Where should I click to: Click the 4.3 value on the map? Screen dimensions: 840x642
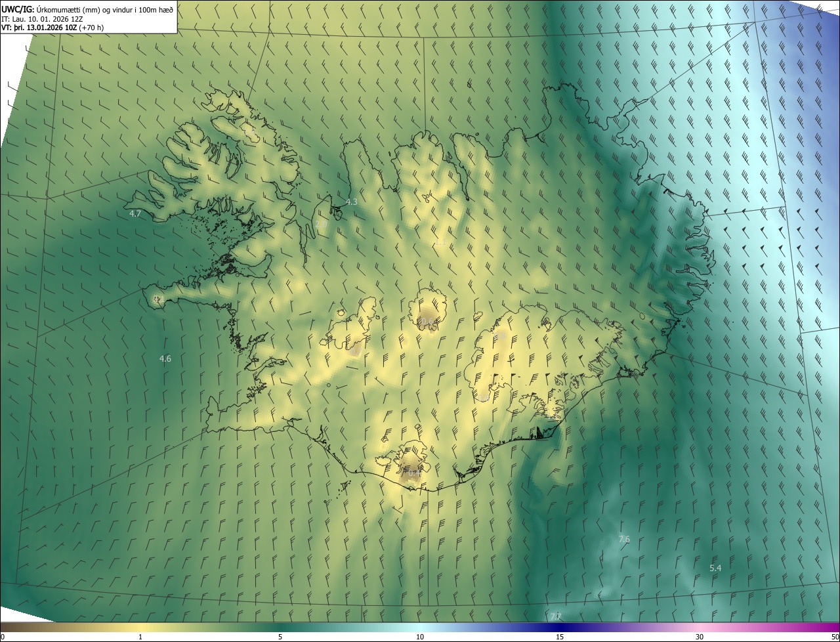click(x=352, y=202)
